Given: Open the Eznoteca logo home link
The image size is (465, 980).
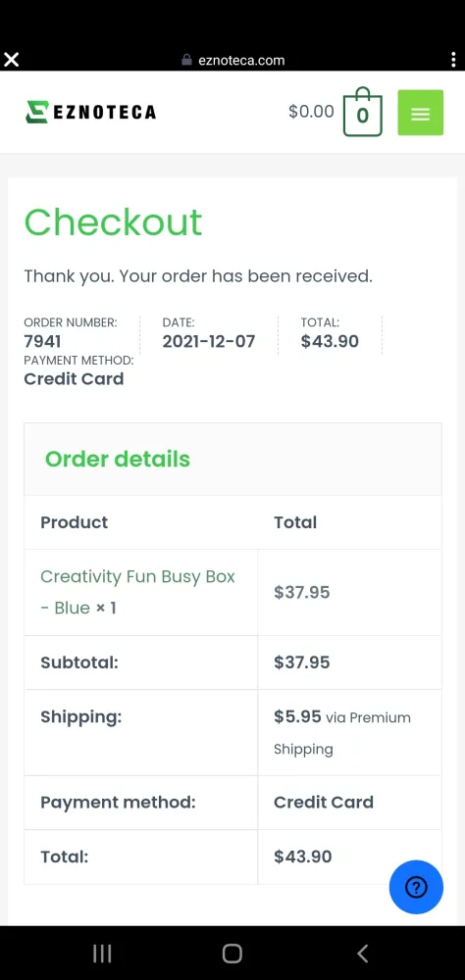Looking at the screenshot, I should click(x=90, y=112).
